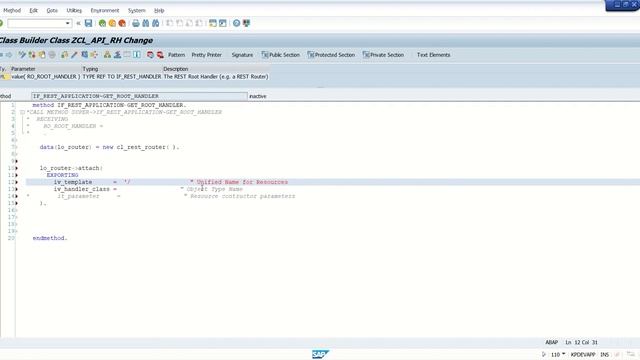Click the method name field IF_REST_APPLICATION~GET_ROOT_HANDLER
Viewport: 640px width, 360px height.
(139, 96)
